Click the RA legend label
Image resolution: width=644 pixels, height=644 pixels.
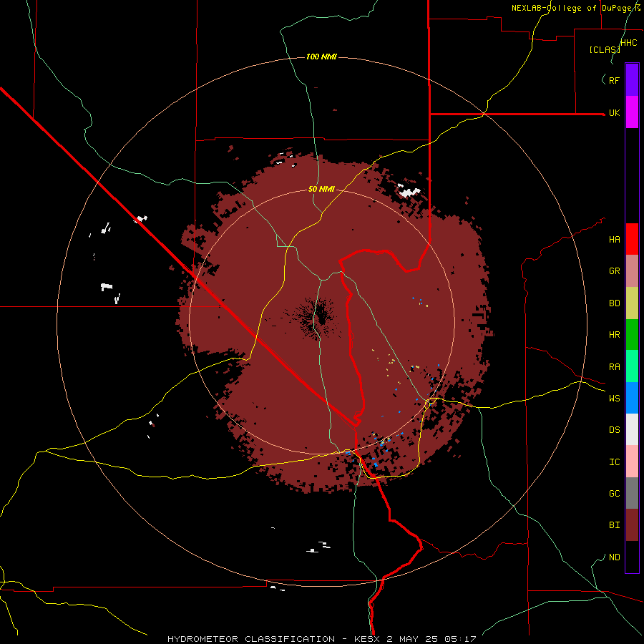tap(614, 366)
